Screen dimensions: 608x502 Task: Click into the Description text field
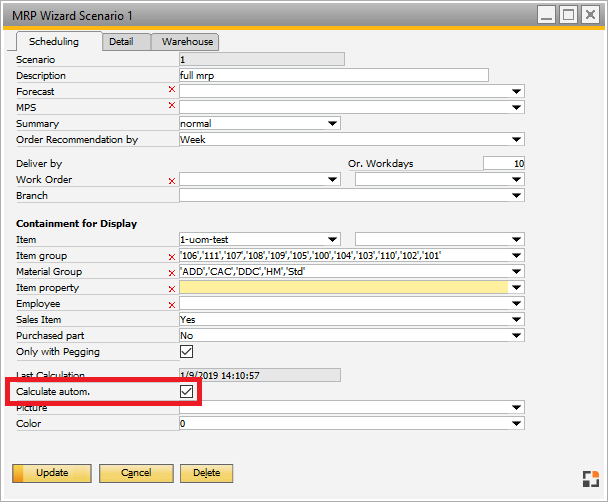click(x=332, y=75)
